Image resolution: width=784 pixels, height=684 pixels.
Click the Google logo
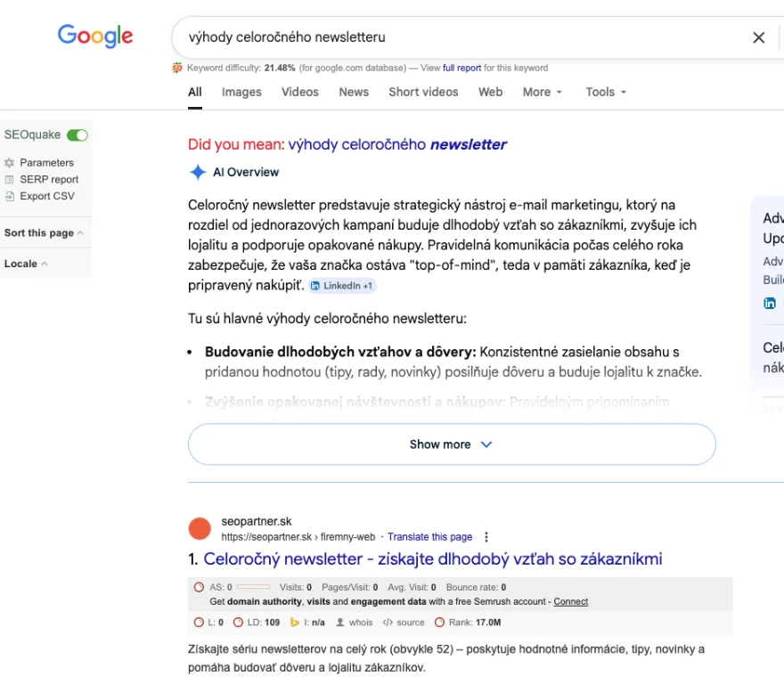point(95,37)
